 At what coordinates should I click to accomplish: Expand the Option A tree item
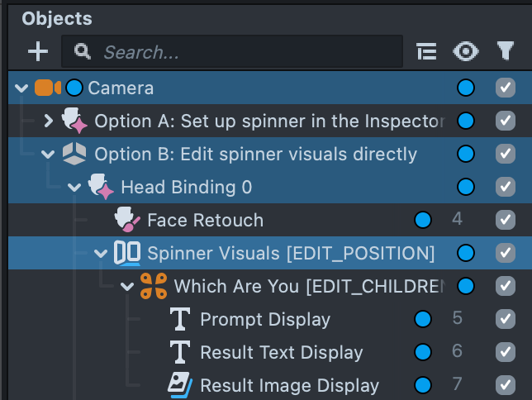(x=49, y=121)
